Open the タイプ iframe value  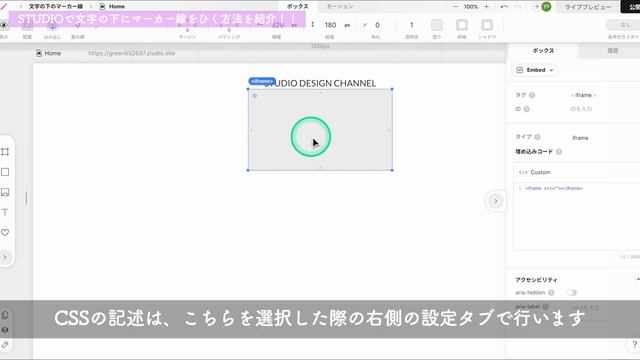(580, 138)
